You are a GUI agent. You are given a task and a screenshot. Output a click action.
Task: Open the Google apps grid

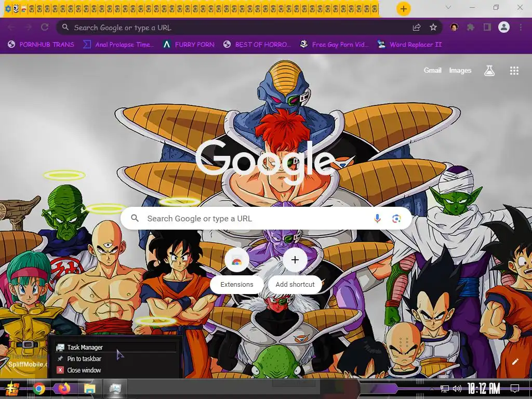pos(514,71)
